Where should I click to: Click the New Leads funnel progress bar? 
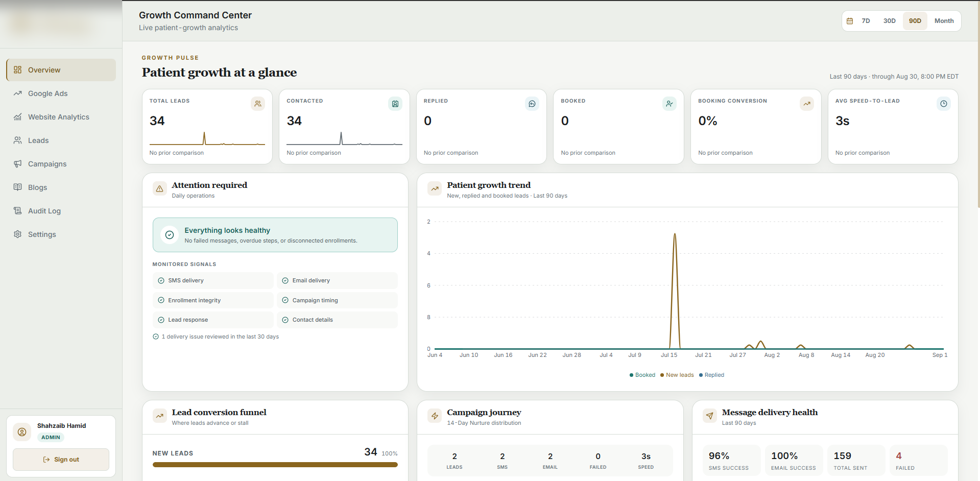[x=275, y=465]
